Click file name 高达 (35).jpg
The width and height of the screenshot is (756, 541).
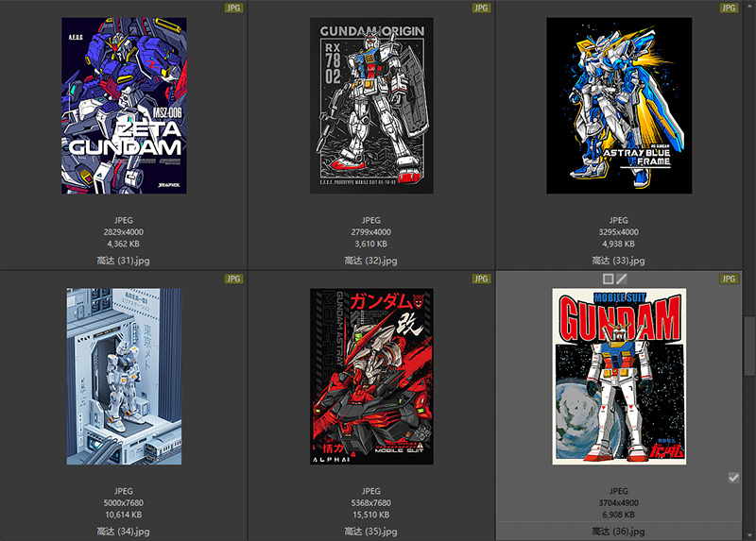pyautogui.click(x=370, y=532)
